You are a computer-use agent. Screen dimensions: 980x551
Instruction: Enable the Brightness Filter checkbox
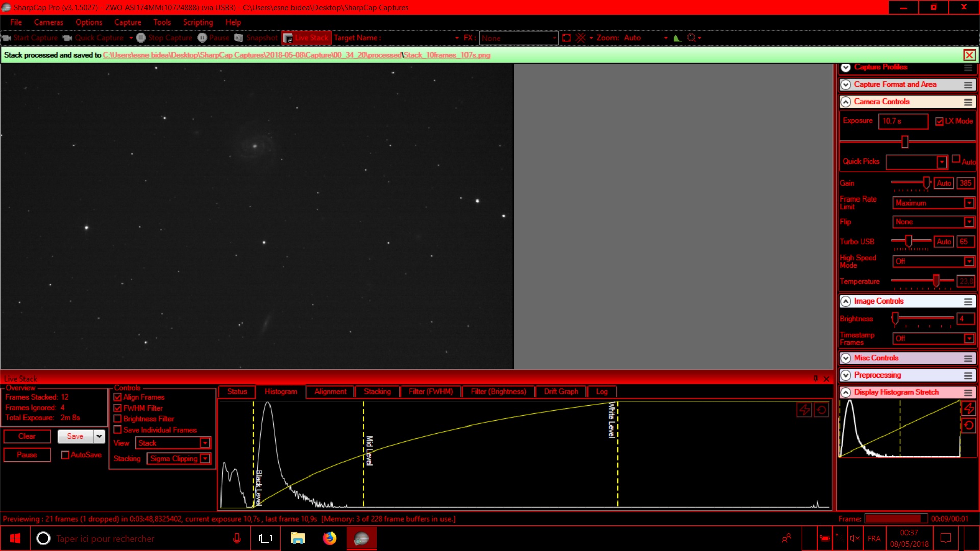point(118,419)
